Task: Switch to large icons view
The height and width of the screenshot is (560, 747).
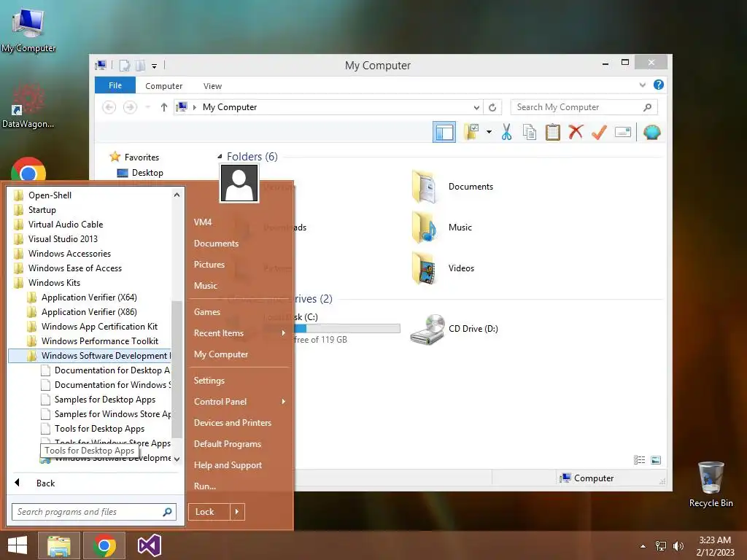Action: click(656, 460)
